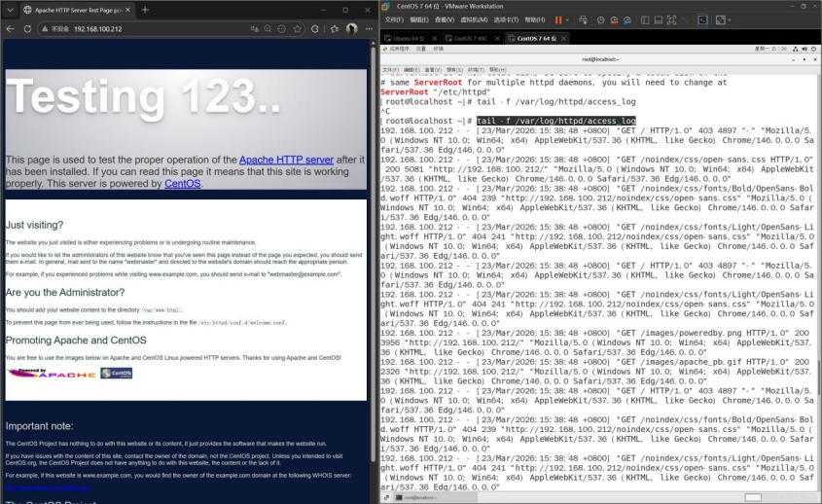This screenshot has height=504, width=822.
Task: Open a new browser tab
Action: coord(145,10)
